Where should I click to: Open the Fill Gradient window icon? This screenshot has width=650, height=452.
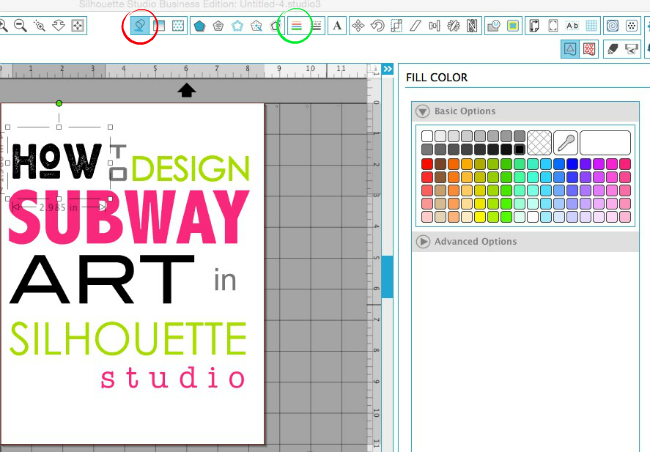[159, 26]
